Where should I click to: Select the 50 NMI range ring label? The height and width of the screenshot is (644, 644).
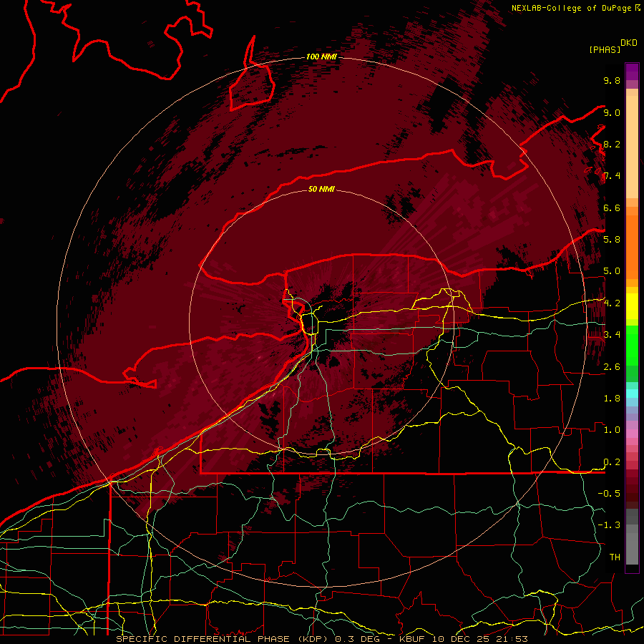321,189
